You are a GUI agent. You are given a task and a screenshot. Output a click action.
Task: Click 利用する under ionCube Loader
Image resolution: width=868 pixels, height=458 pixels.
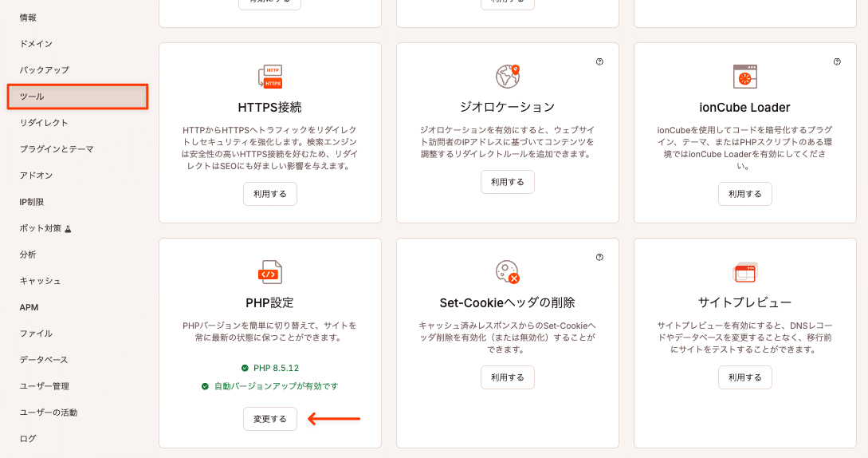(x=745, y=194)
